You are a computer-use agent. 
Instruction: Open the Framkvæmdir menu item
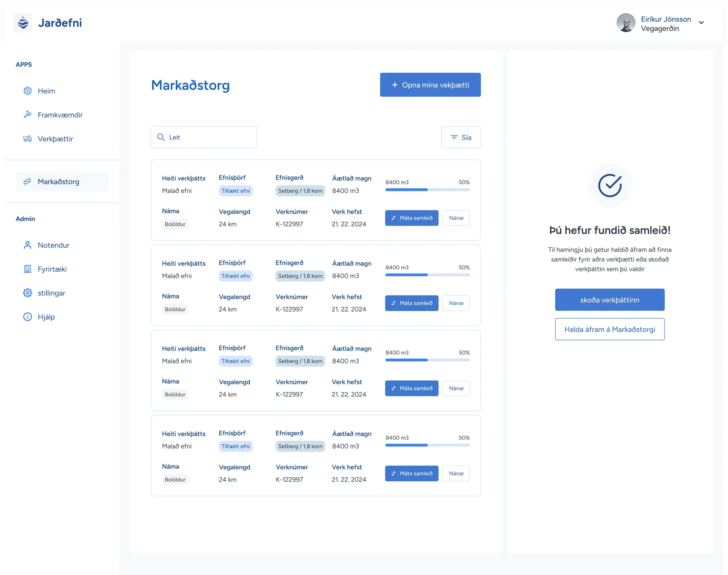pyautogui.click(x=60, y=115)
